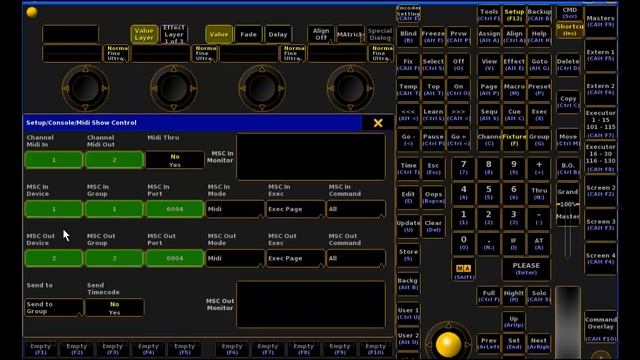Toggle Midi Thru No/Yes
This screenshot has width=640, height=360.
(x=175, y=160)
